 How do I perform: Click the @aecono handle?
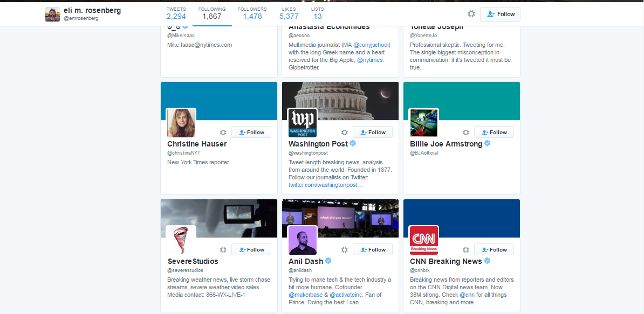[299, 36]
